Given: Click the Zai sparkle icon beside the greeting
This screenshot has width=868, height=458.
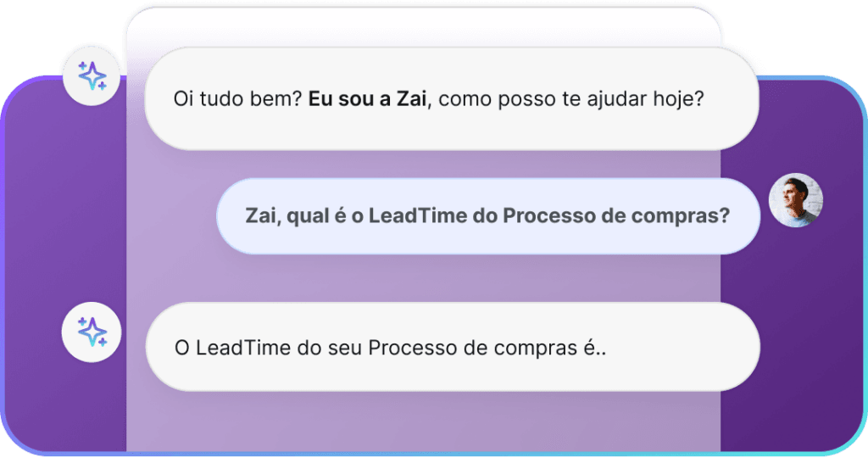Looking at the screenshot, I should click(92, 76).
